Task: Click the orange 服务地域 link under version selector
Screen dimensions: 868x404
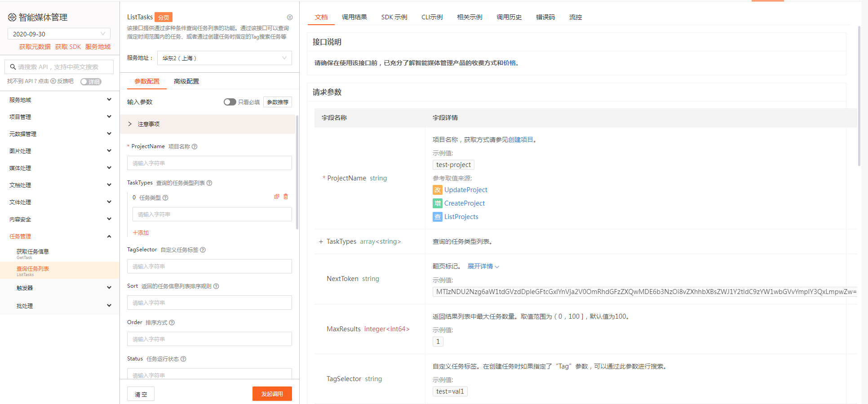Action: click(x=98, y=47)
